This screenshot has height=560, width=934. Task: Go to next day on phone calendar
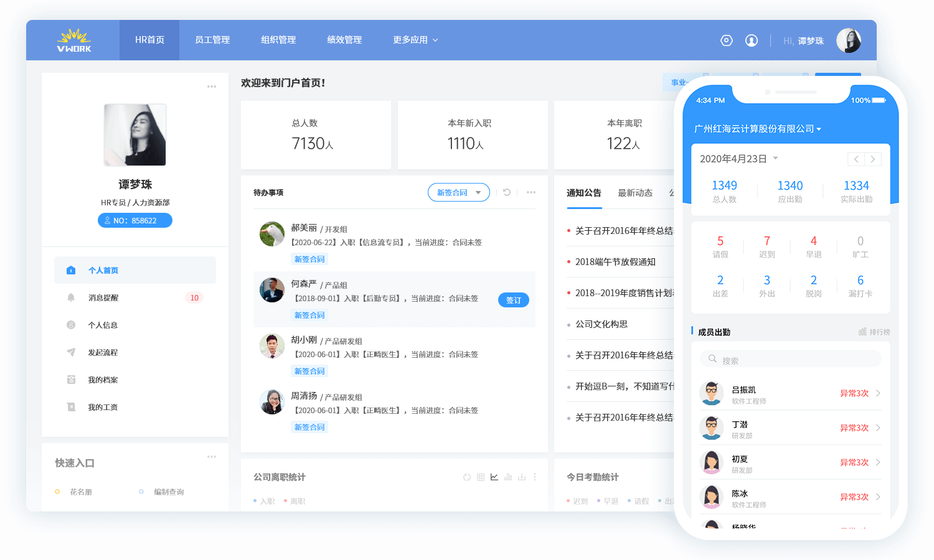[873, 159]
